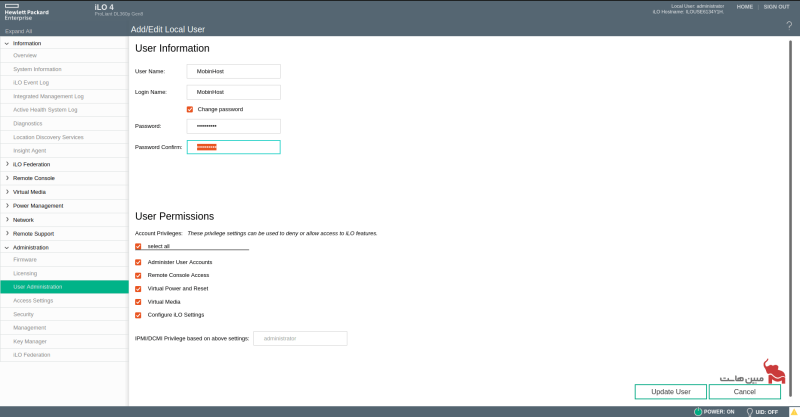Click the power status icon
Image resolution: width=800 pixels, height=417 pixels.
698,411
